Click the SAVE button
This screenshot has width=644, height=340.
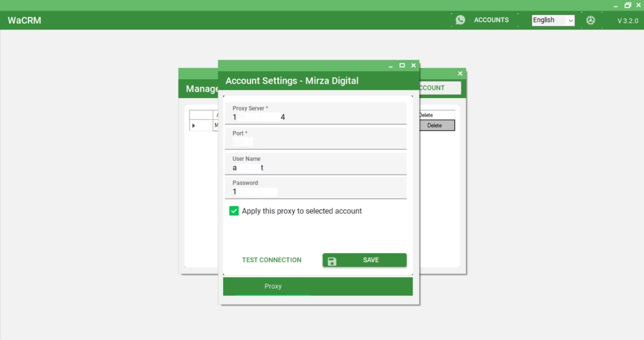[x=364, y=260]
